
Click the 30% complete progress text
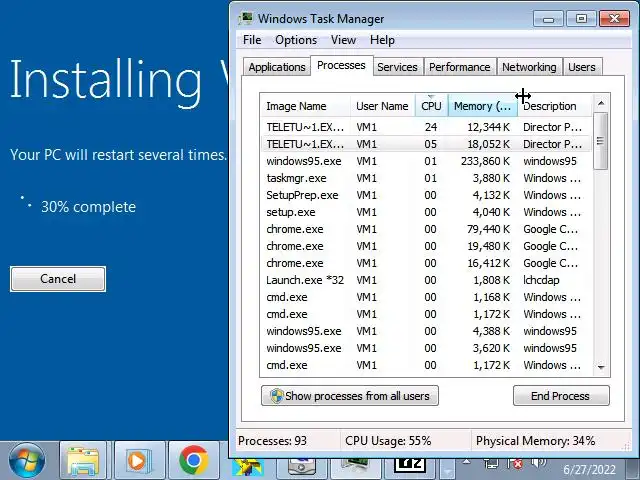89,207
